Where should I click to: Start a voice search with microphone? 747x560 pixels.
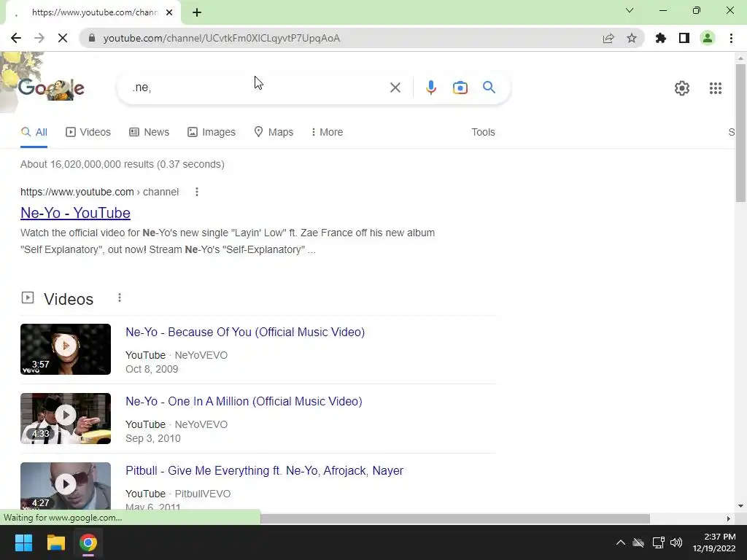(x=430, y=87)
